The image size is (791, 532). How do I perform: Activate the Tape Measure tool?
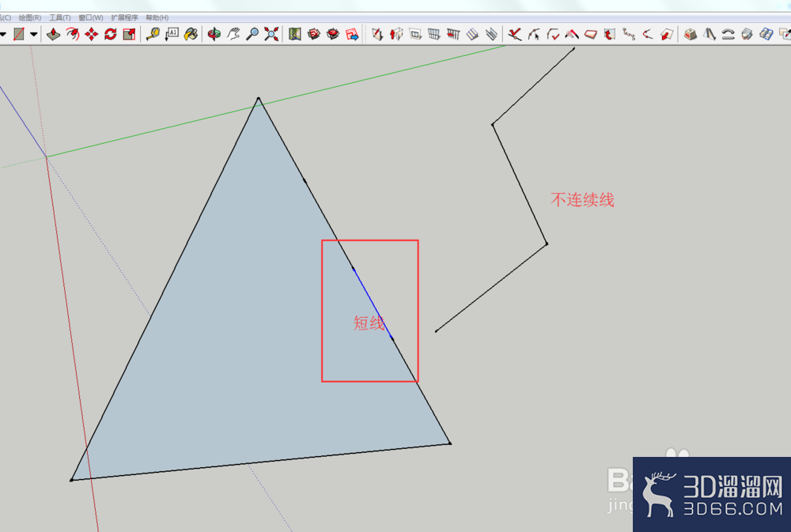click(x=153, y=34)
